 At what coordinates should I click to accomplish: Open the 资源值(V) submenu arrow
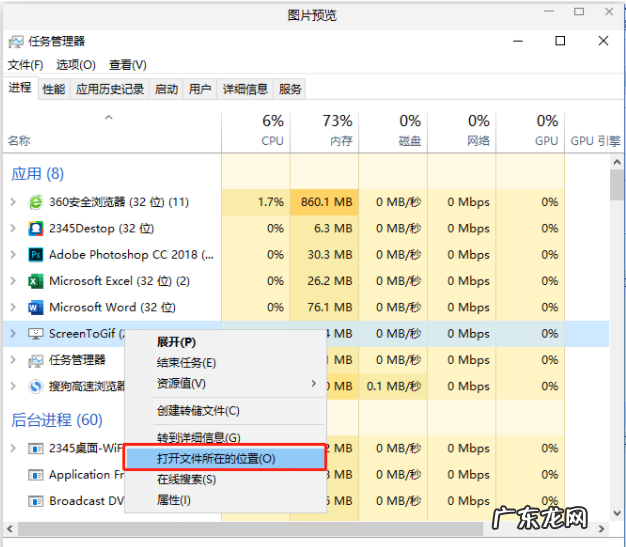pos(314,384)
